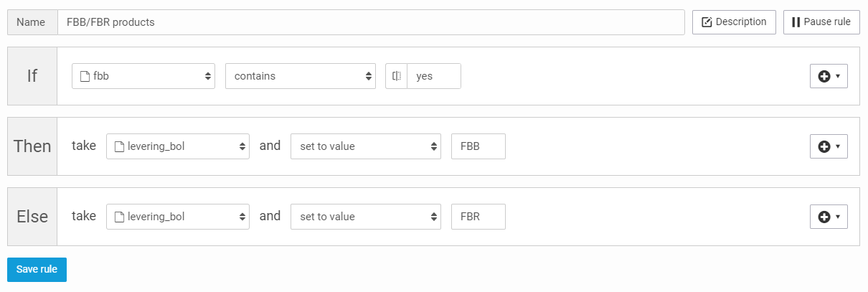Click the plus icon in the Then row

tap(824, 146)
